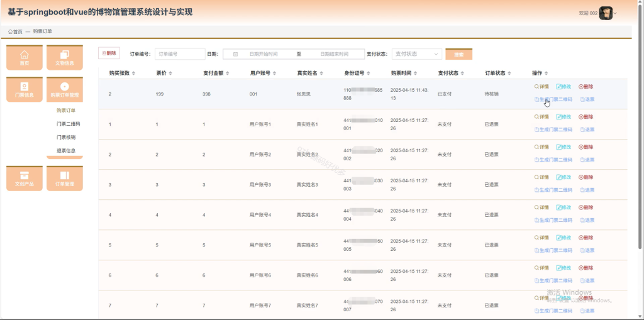The height and width of the screenshot is (320, 644).
Task: Click 生成门票二维码 for 张思思's order
Action: pos(553,99)
